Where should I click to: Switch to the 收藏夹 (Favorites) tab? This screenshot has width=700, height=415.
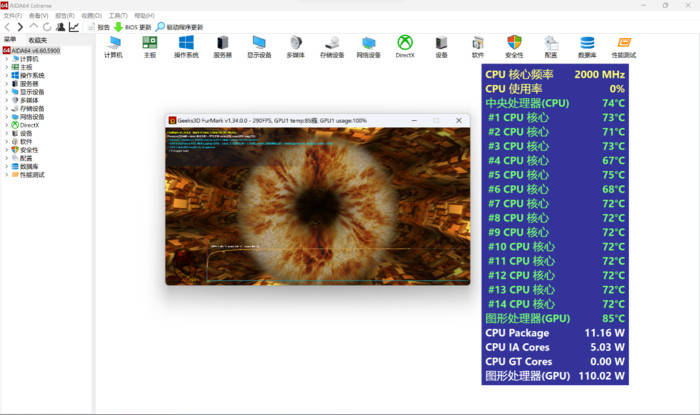tap(39, 39)
